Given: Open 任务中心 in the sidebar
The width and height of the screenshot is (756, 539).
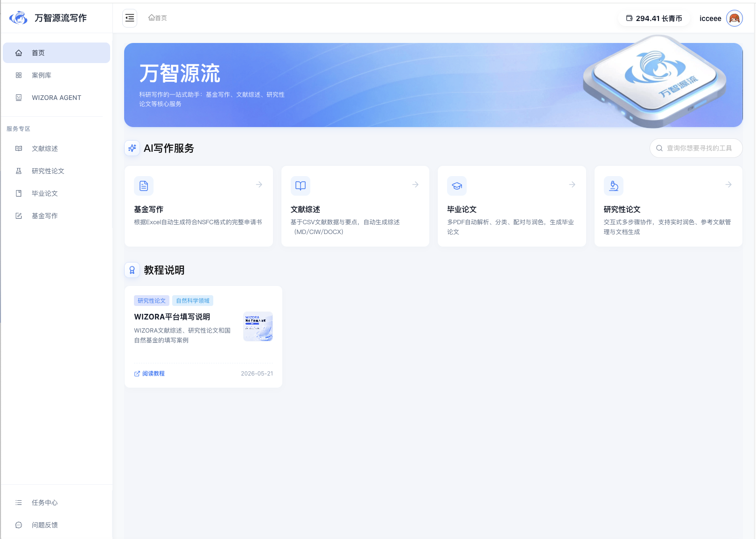Looking at the screenshot, I should click(x=56, y=503).
